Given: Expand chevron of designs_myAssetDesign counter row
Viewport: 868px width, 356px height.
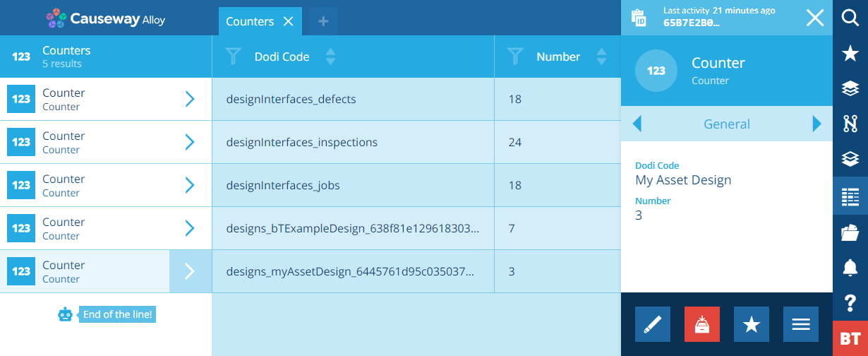Looking at the screenshot, I should click(x=189, y=271).
